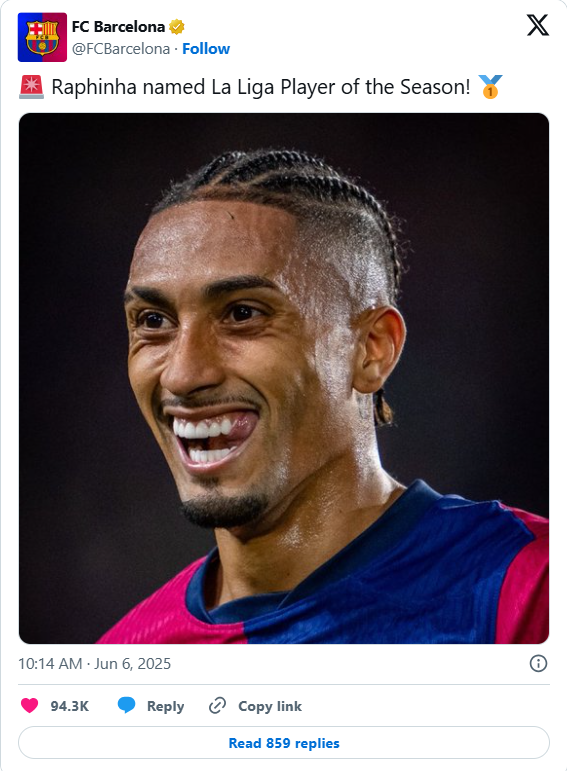The width and height of the screenshot is (567, 771).
Task: Open the FC Barcelona crest avatar
Action: tap(42, 37)
